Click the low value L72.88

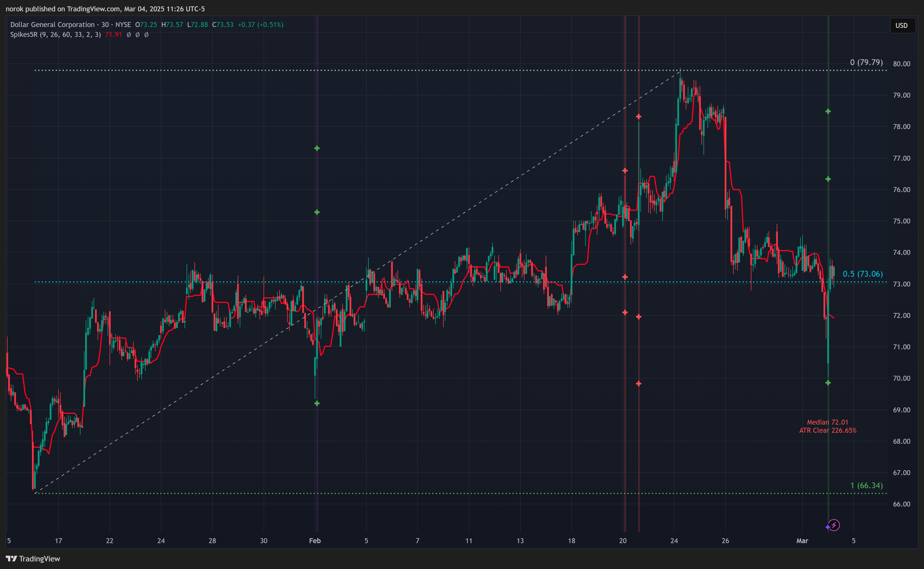click(198, 24)
